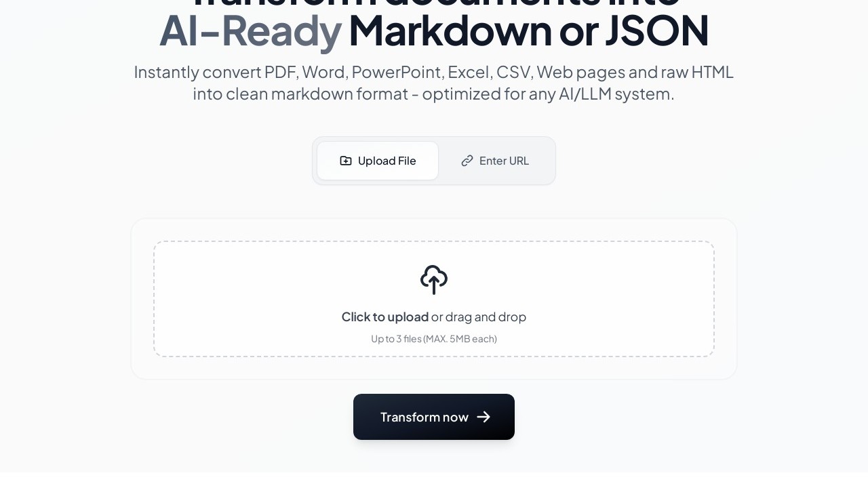The width and height of the screenshot is (868, 488).
Task: Click the 'AI-Ready' heading words
Action: [250, 30]
